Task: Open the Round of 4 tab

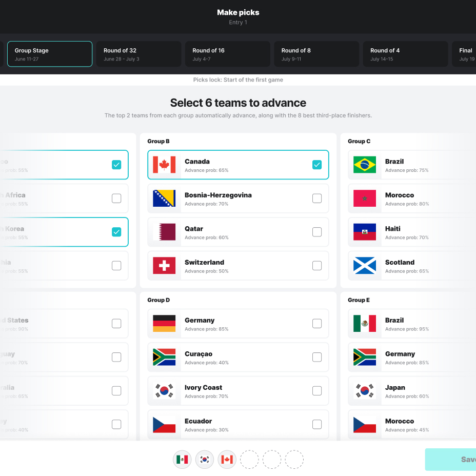Action: tap(406, 54)
